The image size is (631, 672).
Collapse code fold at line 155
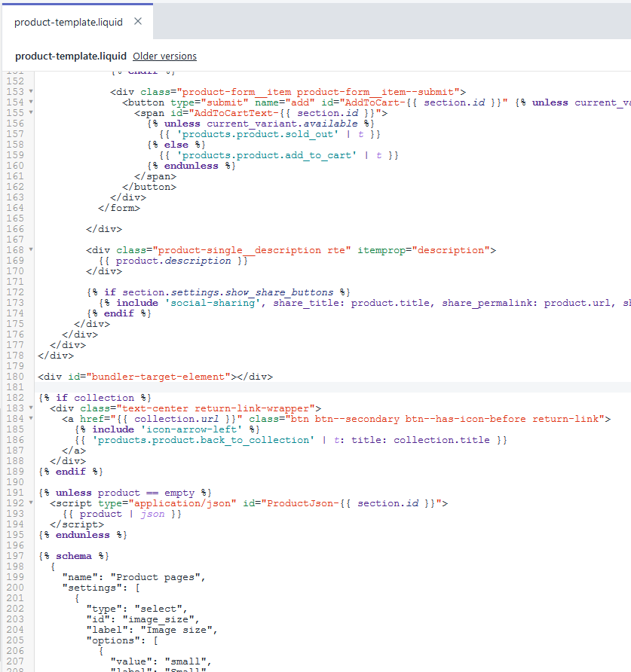31,112
